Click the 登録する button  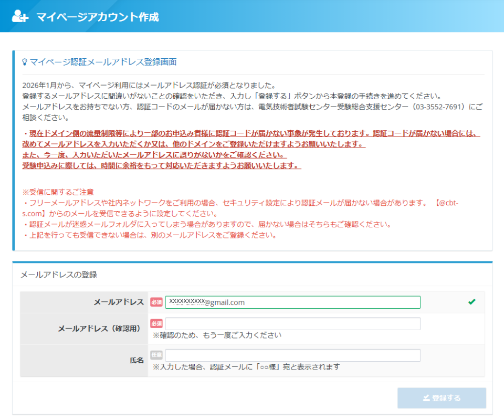click(x=442, y=398)
